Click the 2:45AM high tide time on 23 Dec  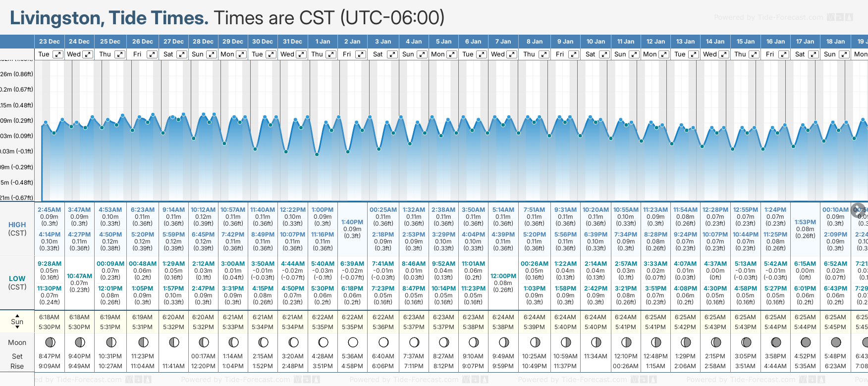[49, 210]
